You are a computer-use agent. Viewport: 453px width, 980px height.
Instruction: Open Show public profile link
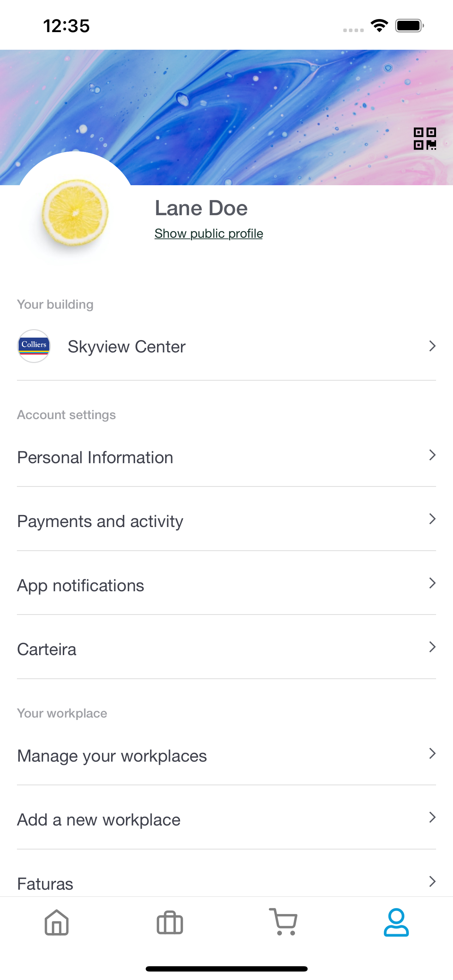[209, 233]
